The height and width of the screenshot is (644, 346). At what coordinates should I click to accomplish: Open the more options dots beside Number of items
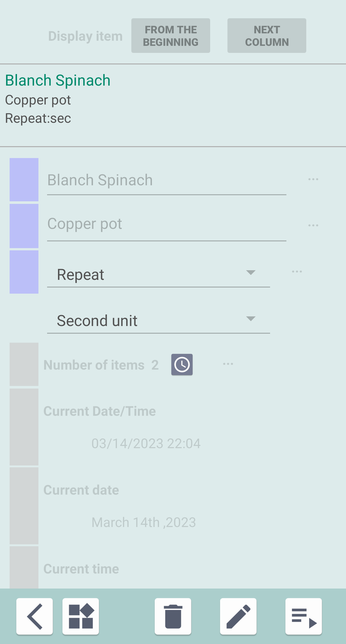(228, 364)
